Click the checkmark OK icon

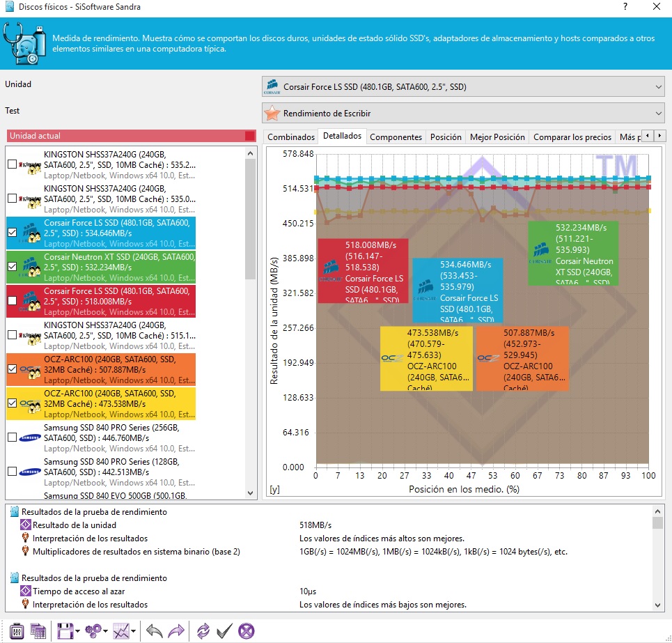(224, 631)
